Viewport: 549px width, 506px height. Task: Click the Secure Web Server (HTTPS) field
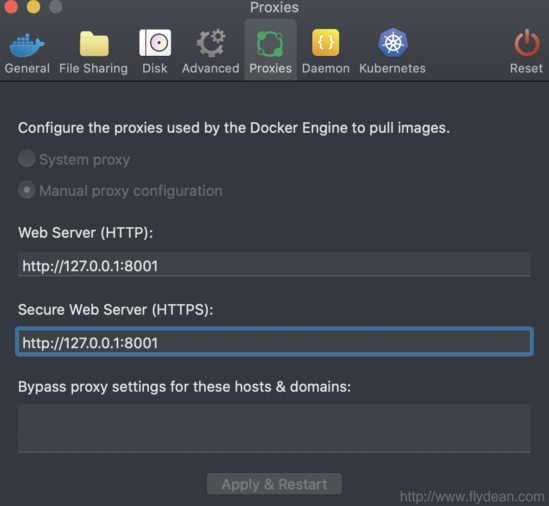click(274, 342)
